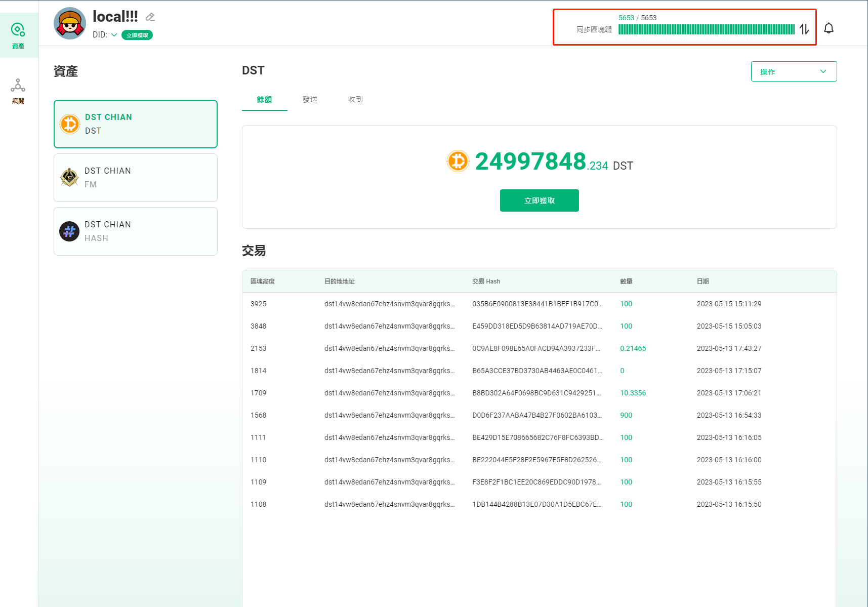868x607 pixels.
Task: Click hash BE222044E5F28F2E5967E5F8D262526...
Action: [538, 460]
